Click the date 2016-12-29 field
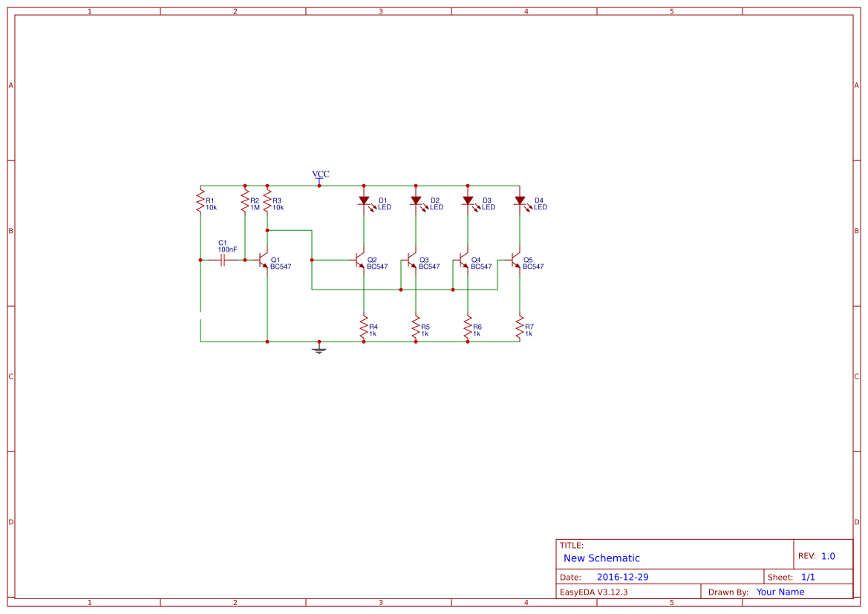The image size is (868, 614). point(622,576)
